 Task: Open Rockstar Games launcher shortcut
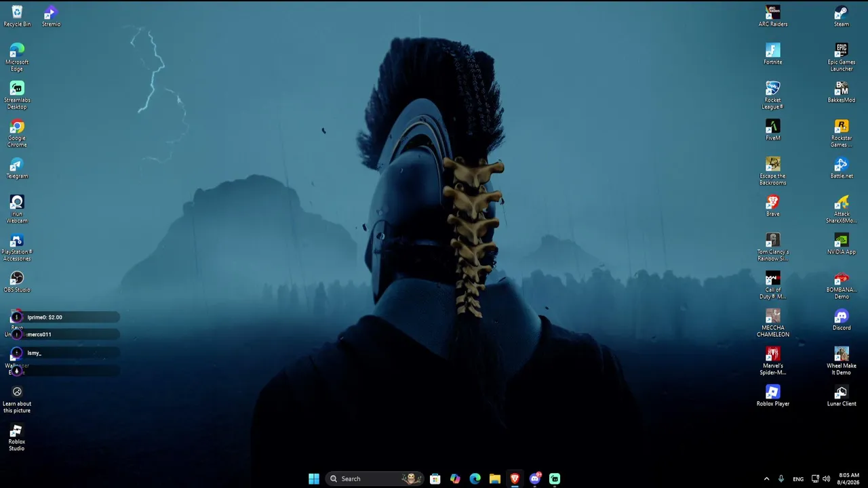pos(842,134)
